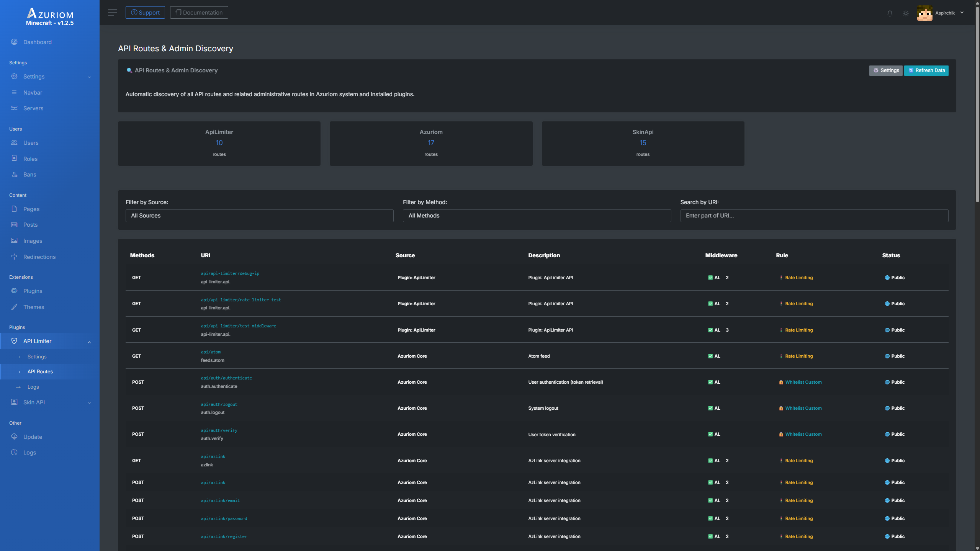This screenshot has width=980, height=551.
Task: Click the sidebar Logs clock icon
Action: click(14, 452)
